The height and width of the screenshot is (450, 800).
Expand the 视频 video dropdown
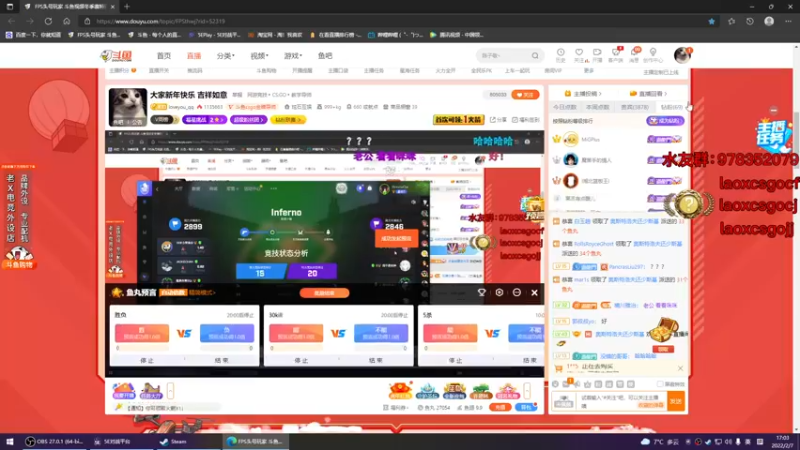click(x=259, y=56)
